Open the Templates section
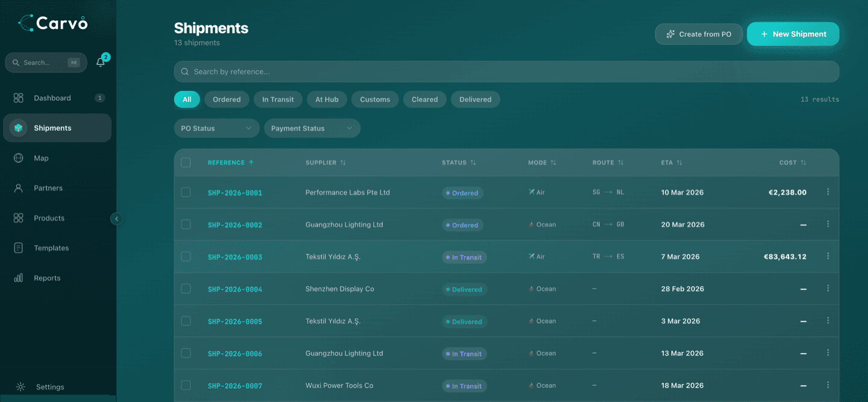868x402 pixels. [51, 248]
